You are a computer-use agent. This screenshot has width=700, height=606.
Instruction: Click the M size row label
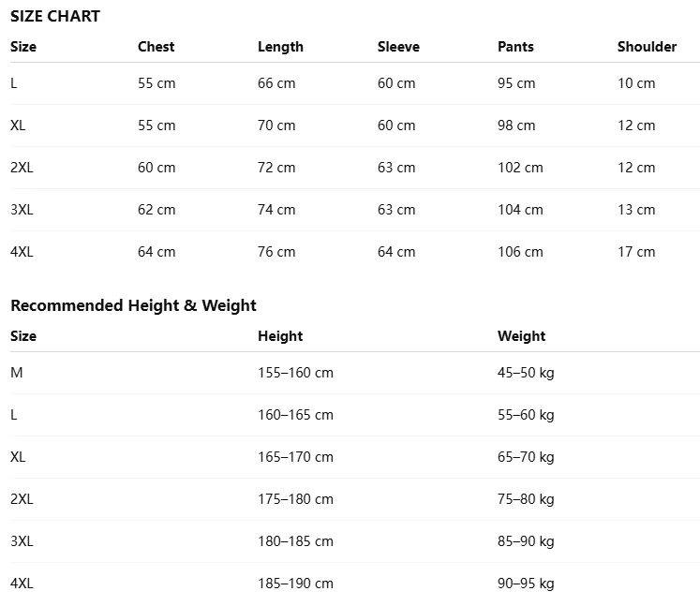17,372
